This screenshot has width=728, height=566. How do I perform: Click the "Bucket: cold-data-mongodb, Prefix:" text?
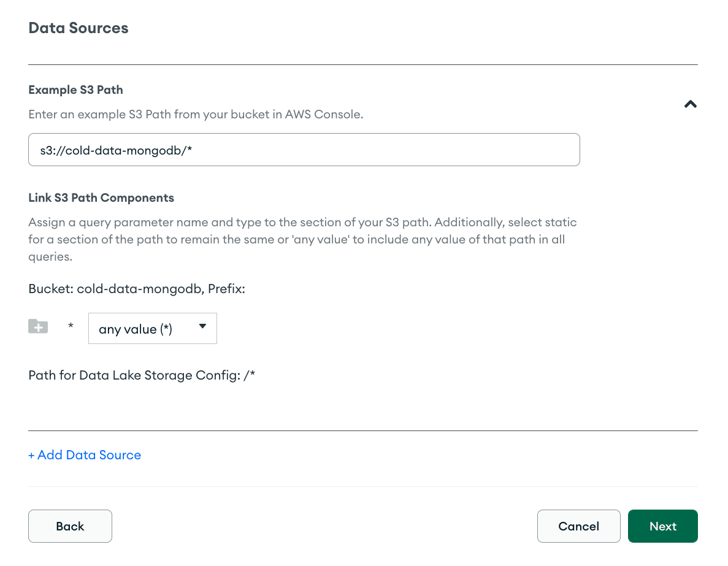(x=137, y=289)
